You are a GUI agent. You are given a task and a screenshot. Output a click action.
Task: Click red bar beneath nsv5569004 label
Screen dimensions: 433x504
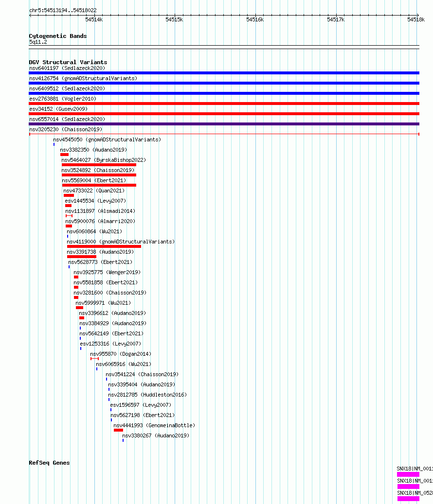(x=99, y=185)
